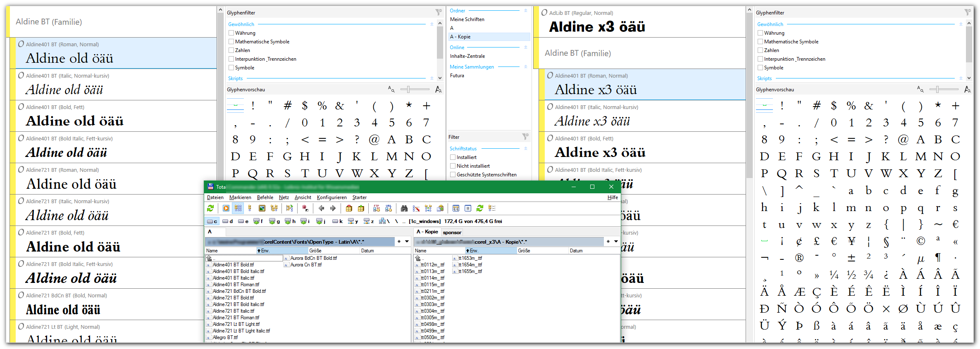
Task: Open file search binoculars icon
Action: pyautogui.click(x=404, y=208)
